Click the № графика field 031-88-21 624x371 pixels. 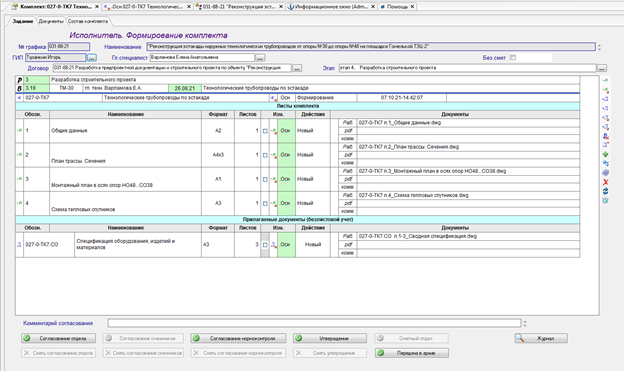69,47
